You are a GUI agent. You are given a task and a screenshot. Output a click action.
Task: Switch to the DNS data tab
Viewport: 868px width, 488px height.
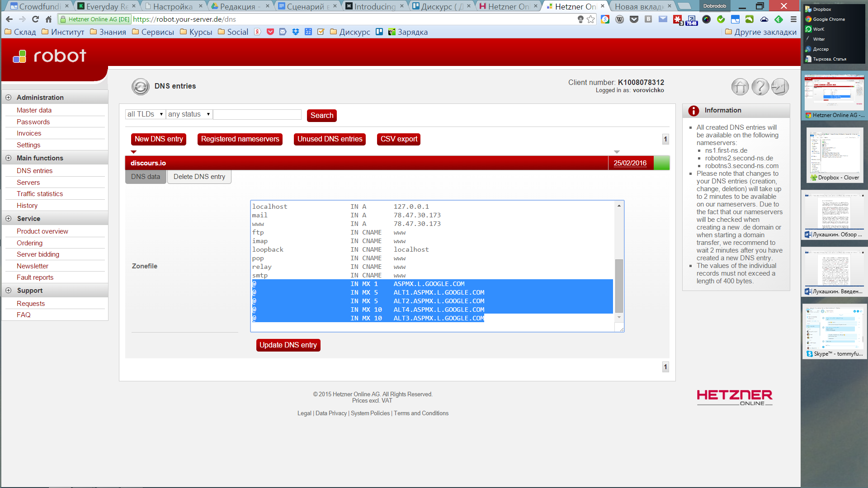(146, 177)
